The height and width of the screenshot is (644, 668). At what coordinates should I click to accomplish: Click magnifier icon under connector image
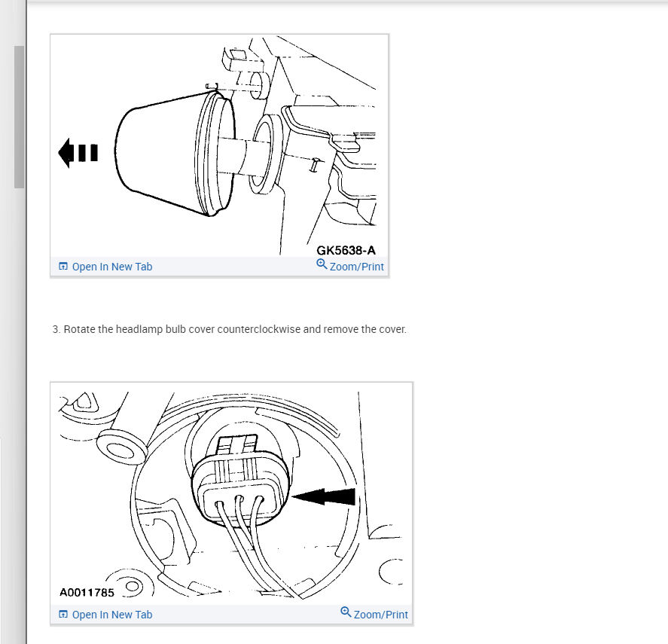pyautogui.click(x=346, y=612)
